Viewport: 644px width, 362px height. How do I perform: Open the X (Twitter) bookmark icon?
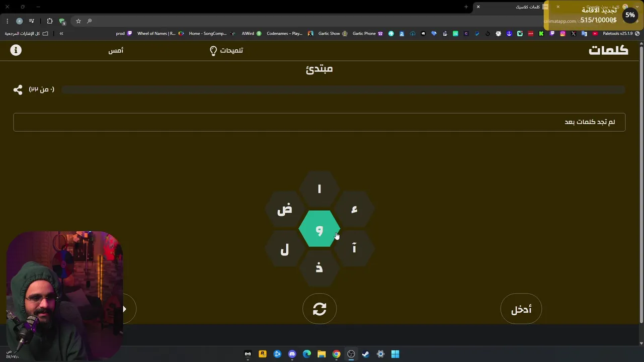pos(574,34)
